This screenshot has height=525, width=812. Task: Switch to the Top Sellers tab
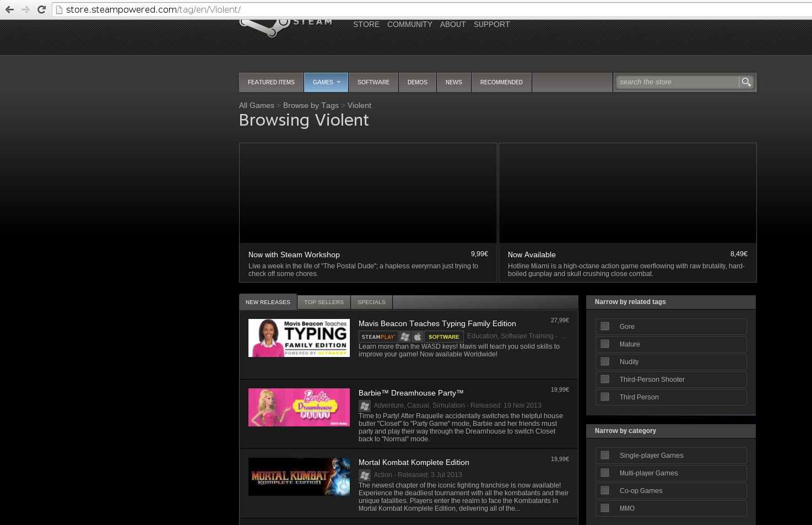[324, 302]
